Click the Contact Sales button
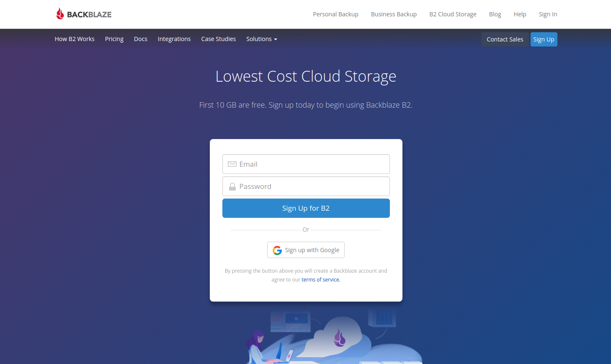611x364 pixels. click(505, 39)
